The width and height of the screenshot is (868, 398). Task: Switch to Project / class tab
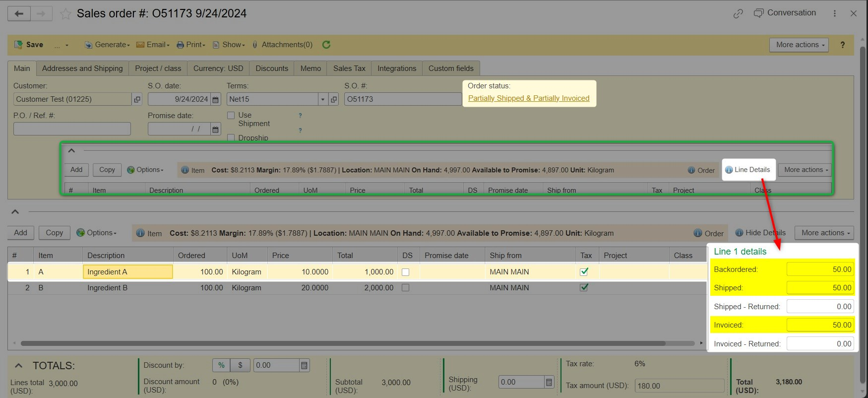pyautogui.click(x=158, y=68)
